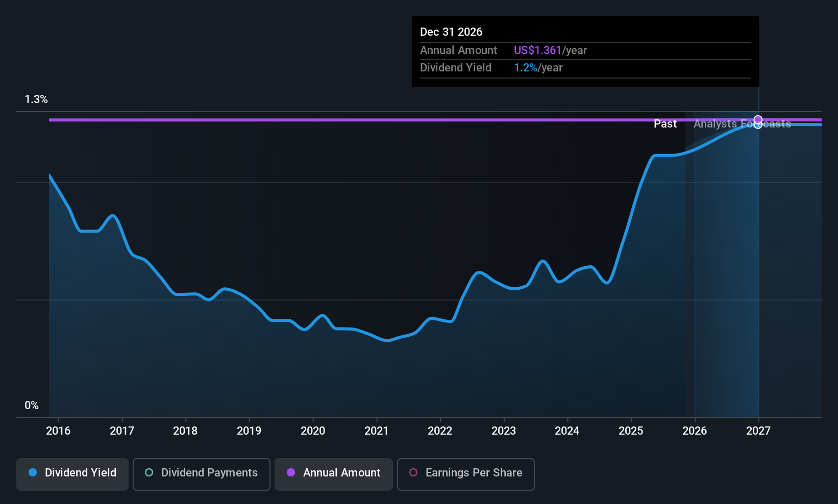
Task: Click the highlighted forecast marker at Dec 31 2026
Action: 757,120
